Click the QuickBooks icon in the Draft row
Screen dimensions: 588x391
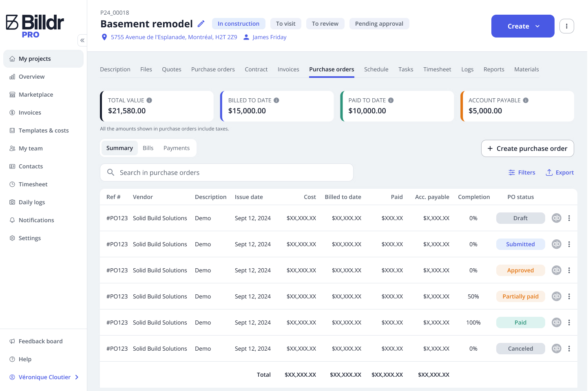[x=556, y=218]
